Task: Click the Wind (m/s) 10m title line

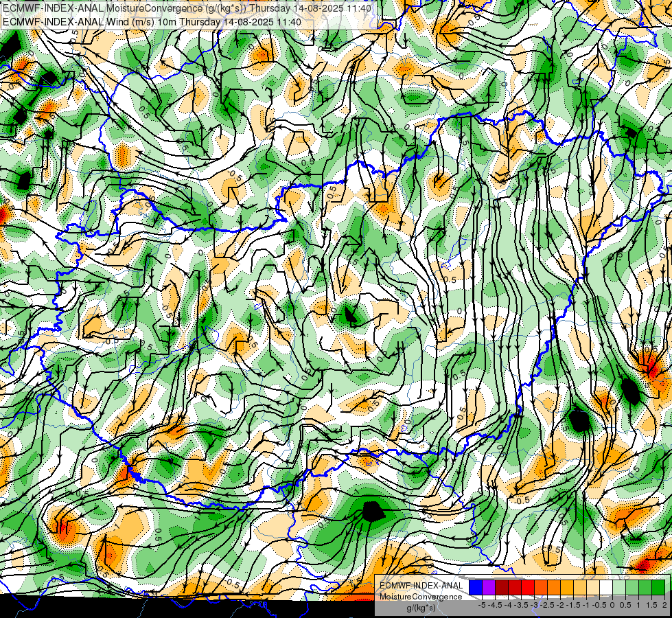Action: (x=152, y=22)
